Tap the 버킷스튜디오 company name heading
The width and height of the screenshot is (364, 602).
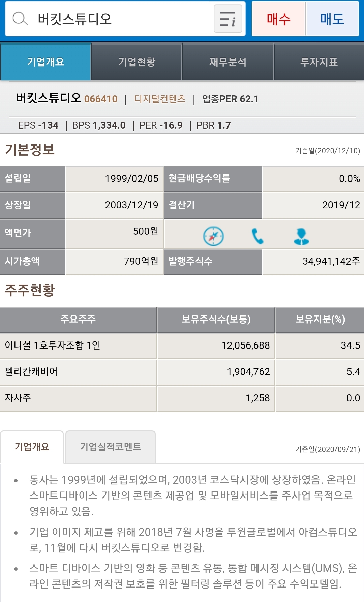point(49,98)
